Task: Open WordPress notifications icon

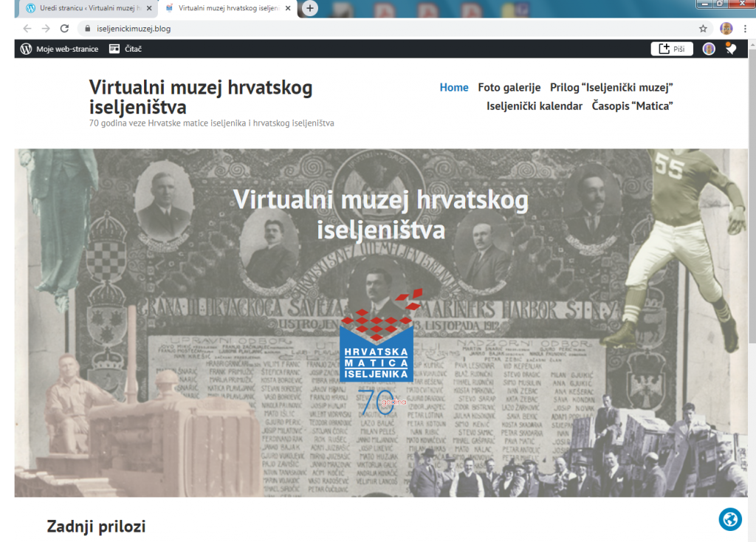Action: (730, 49)
